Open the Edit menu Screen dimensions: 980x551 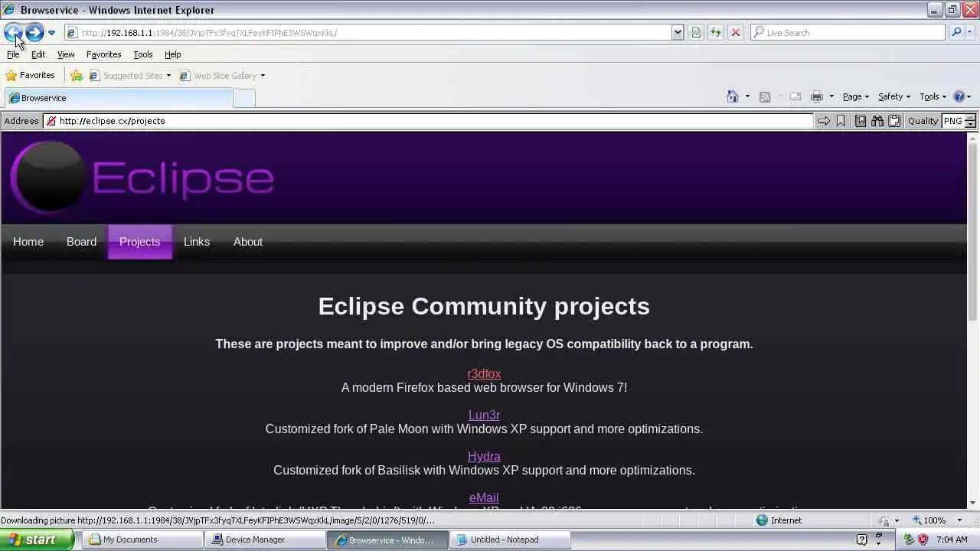coord(38,54)
